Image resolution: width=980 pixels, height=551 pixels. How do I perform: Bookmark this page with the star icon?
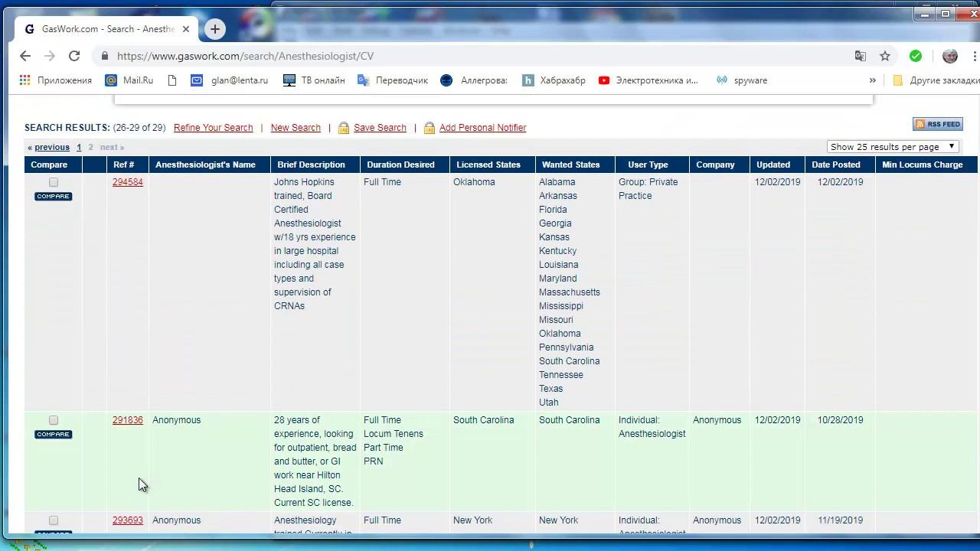coord(885,56)
